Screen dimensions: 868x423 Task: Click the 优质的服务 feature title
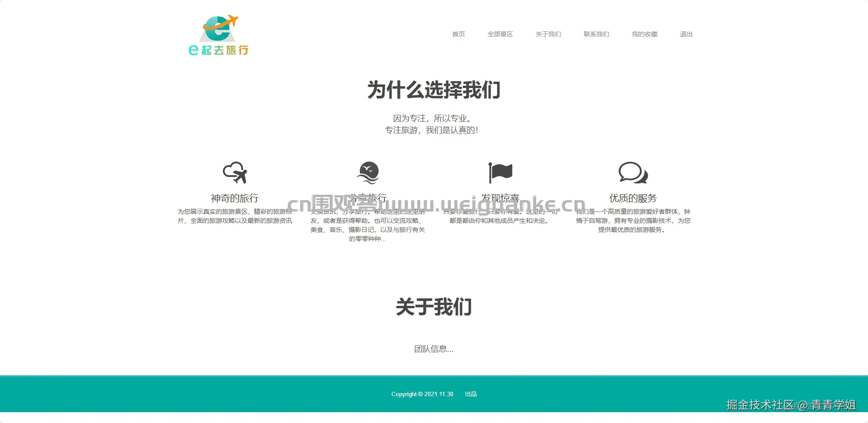tap(633, 198)
